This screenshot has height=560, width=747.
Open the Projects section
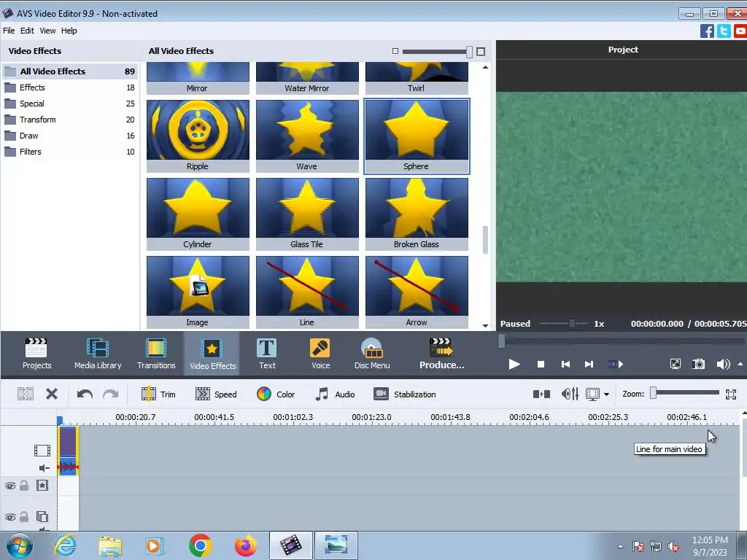[36, 354]
